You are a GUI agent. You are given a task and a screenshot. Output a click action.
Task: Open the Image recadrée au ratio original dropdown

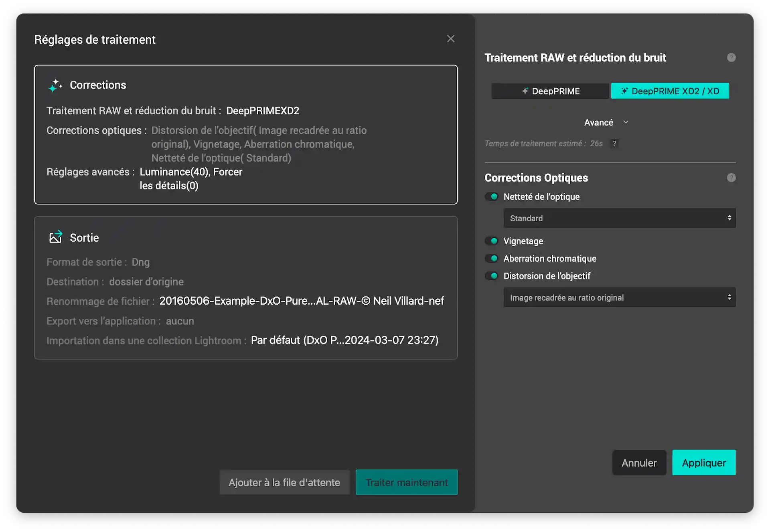(x=619, y=297)
